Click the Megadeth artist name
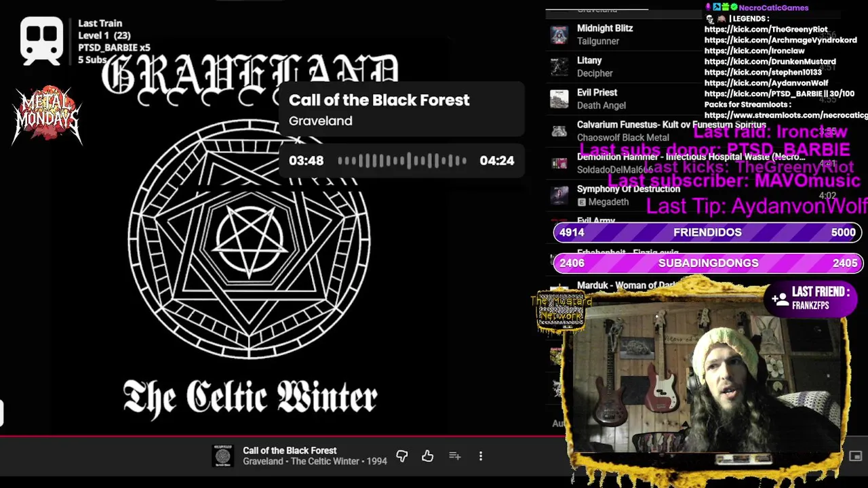The width and height of the screenshot is (868, 488). point(608,202)
